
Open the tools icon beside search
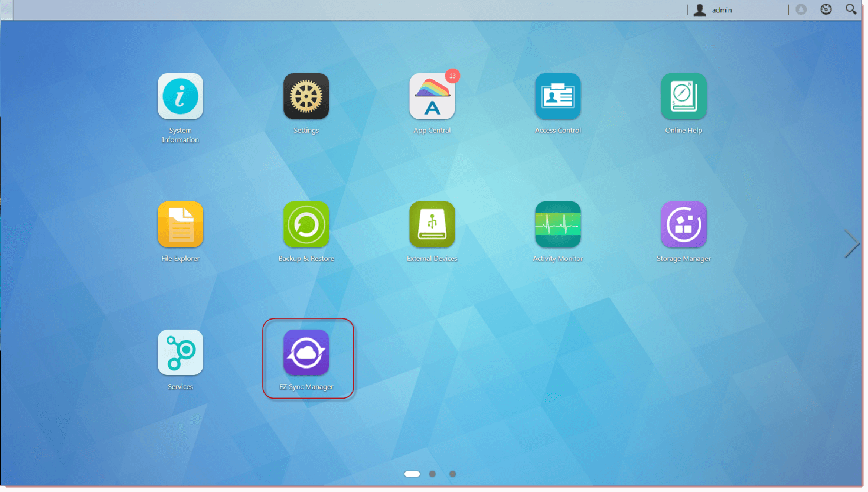tap(825, 9)
